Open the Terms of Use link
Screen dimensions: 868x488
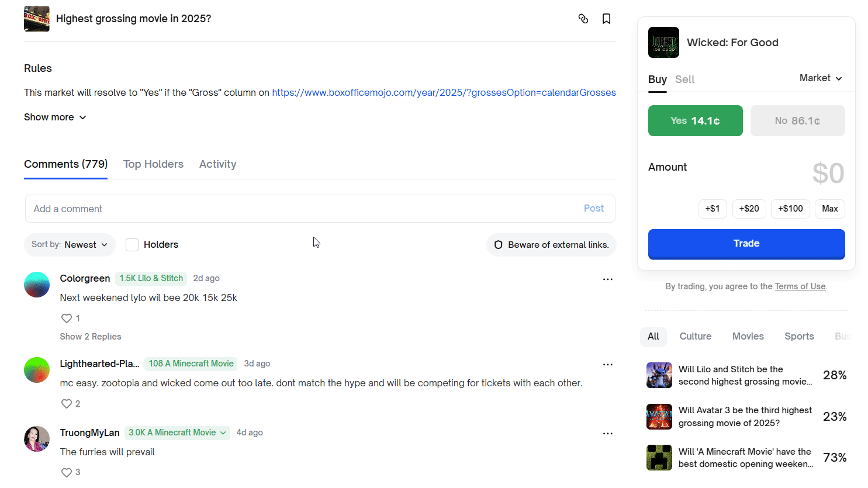(800, 286)
